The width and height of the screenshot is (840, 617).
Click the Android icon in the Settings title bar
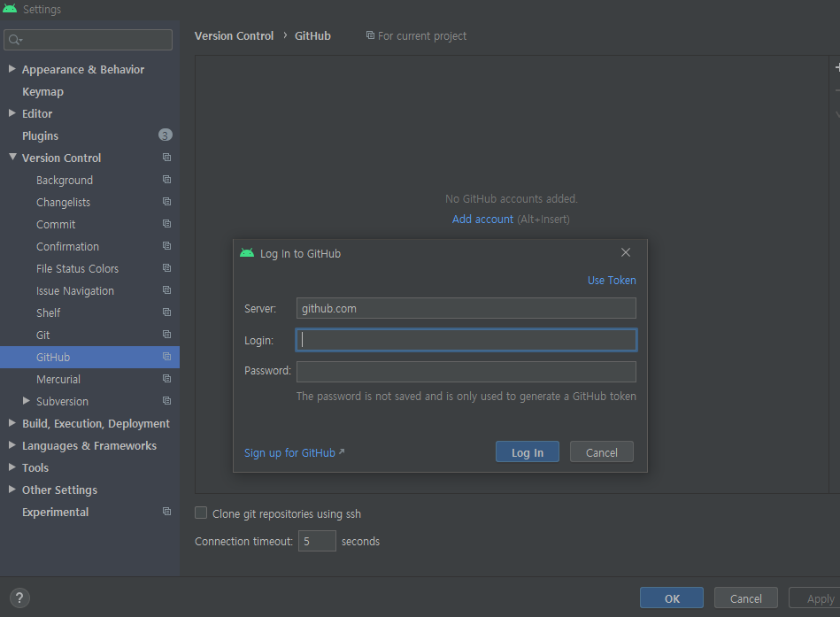(10, 8)
